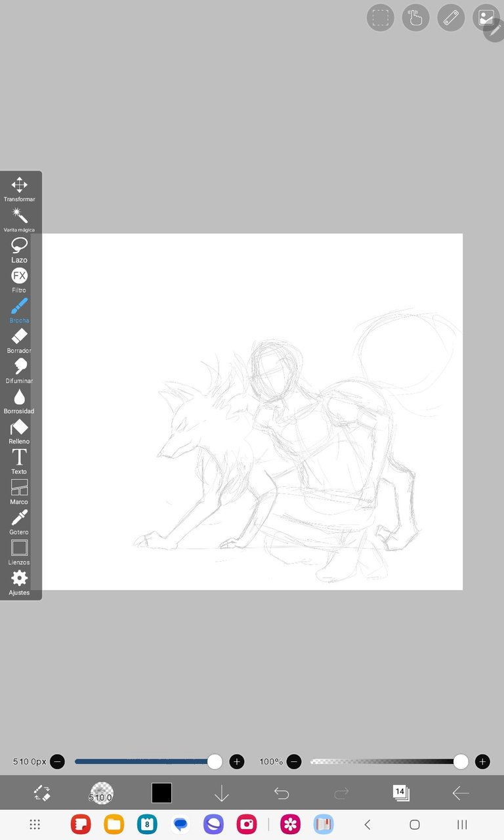
Task: Open the layers panel showing 14
Action: coord(401,793)
